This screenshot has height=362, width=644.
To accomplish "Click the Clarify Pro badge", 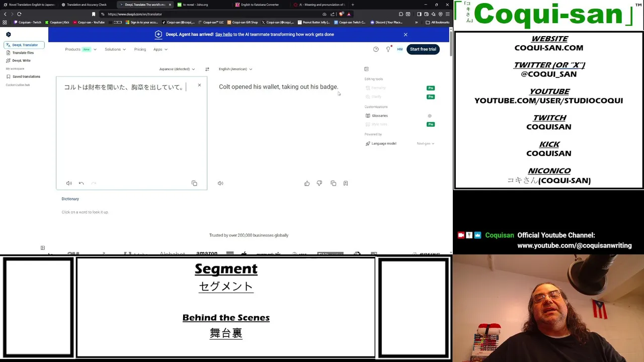I will point(431,97).
